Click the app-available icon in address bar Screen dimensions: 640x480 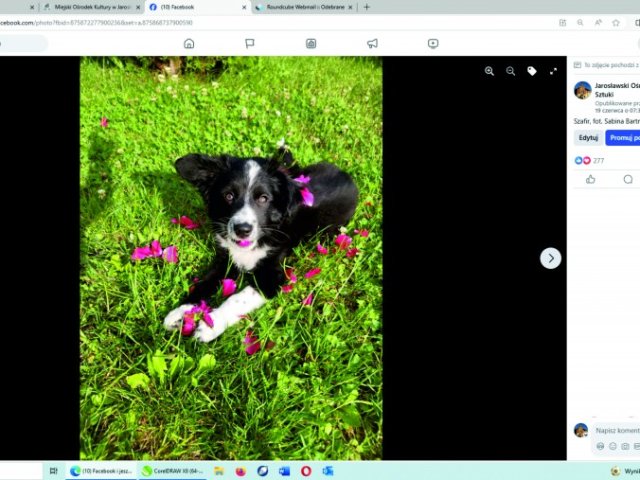[562, 23]
